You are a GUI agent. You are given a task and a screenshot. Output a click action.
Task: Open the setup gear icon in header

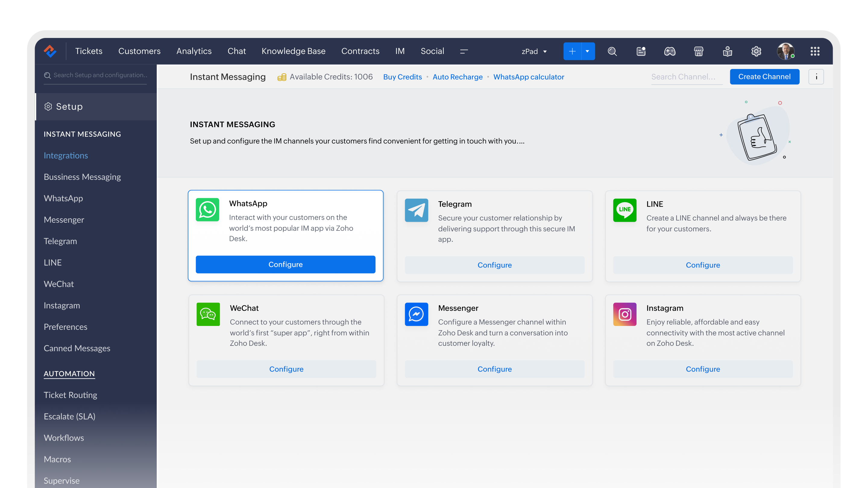pyautogui.click(x=756, y=51)
